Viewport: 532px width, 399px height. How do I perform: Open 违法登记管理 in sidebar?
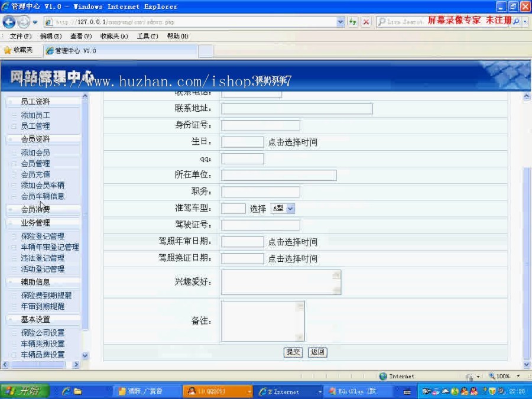(43, 258)
